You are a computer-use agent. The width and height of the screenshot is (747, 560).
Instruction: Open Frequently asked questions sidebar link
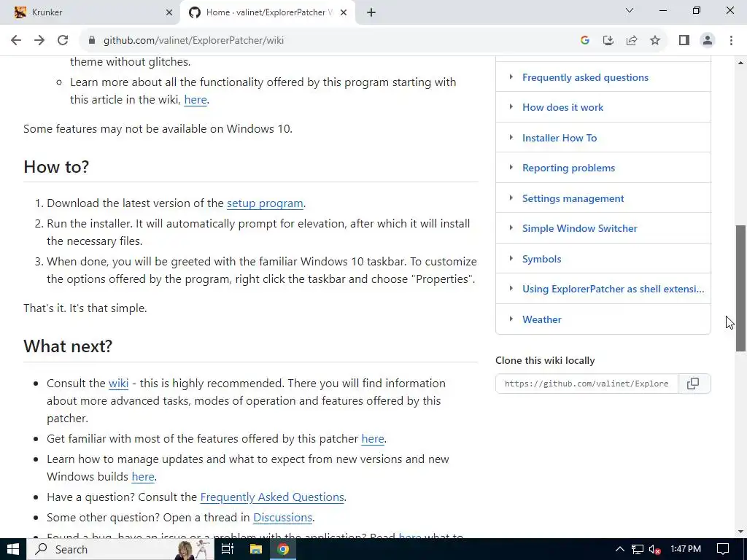pyautogui.click(x=585, y=77)
